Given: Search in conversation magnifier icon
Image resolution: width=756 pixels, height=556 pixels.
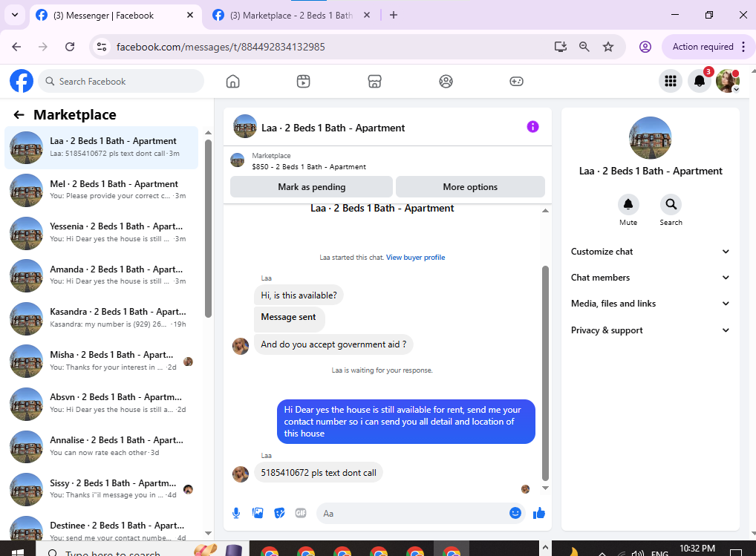Looking at the screenshot, I should click(x=671, y=204).
